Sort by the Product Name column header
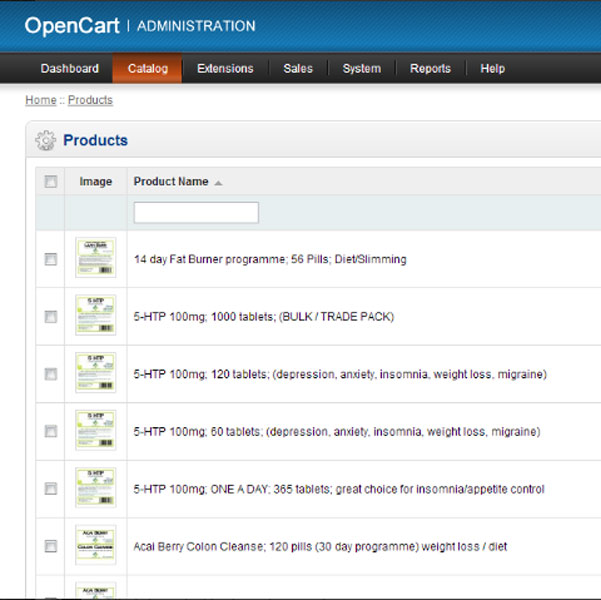 [x=171, y=182]
